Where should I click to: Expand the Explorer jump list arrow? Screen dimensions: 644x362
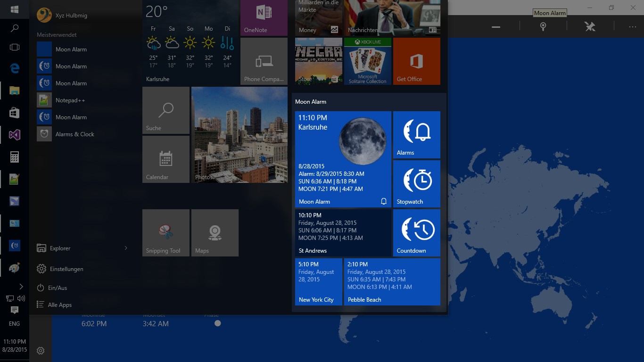click(x=126, y=248)
